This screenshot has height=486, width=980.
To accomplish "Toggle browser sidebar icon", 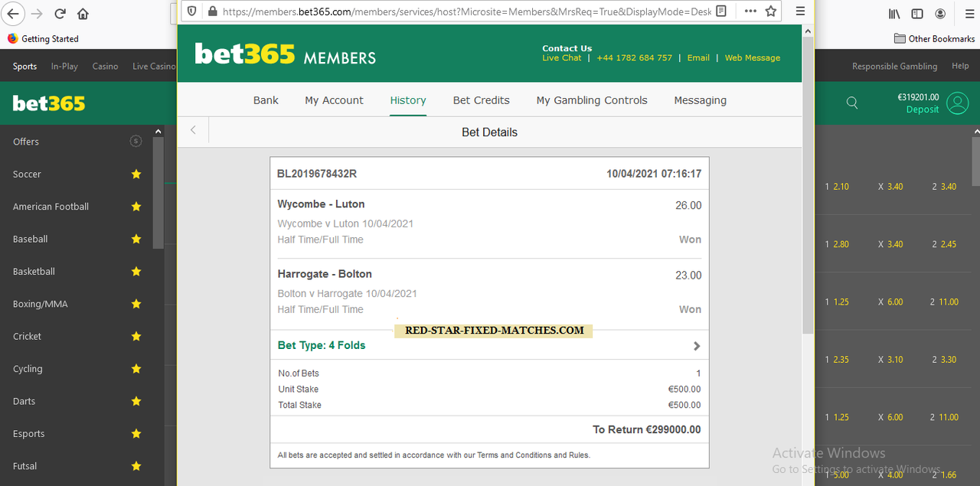I will (x=917, y=14).
